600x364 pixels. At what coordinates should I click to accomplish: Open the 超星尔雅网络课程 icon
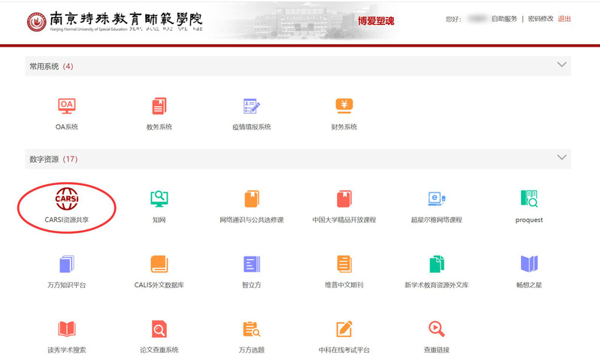(x=436, y=199)
